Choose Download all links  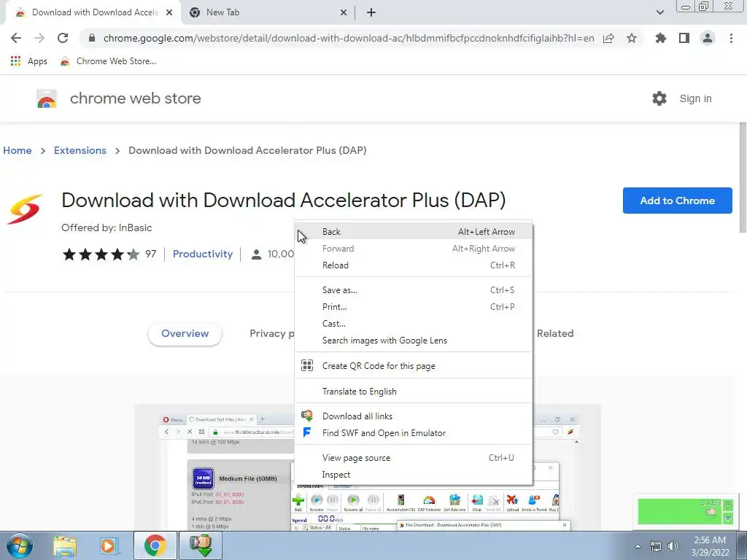pos(413,416)
